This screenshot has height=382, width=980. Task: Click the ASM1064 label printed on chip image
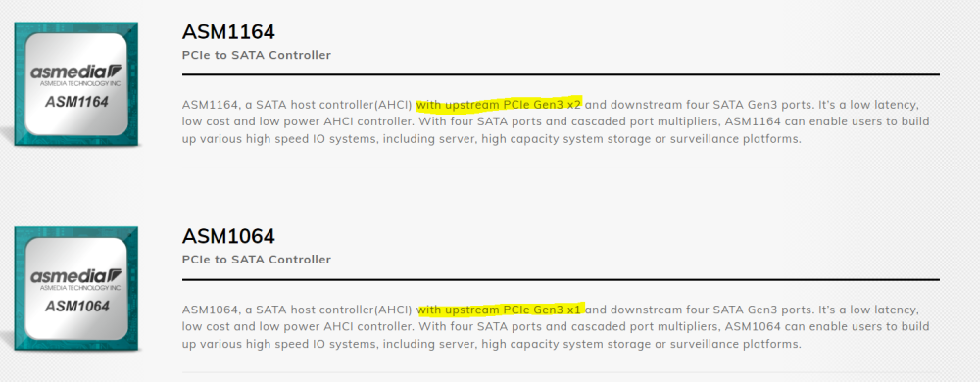point(76,307)
